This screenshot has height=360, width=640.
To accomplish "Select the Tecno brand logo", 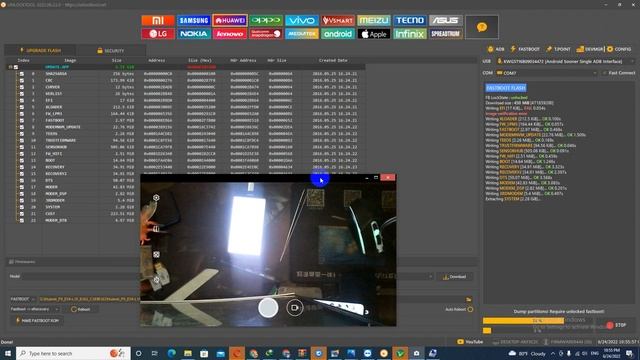I will 409,20.
